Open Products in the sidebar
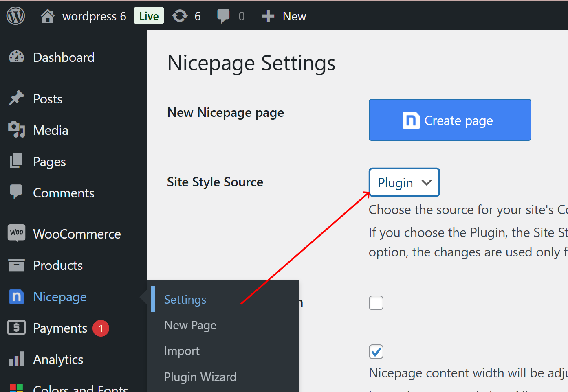 pyautogui.click(x=58, y=265)
